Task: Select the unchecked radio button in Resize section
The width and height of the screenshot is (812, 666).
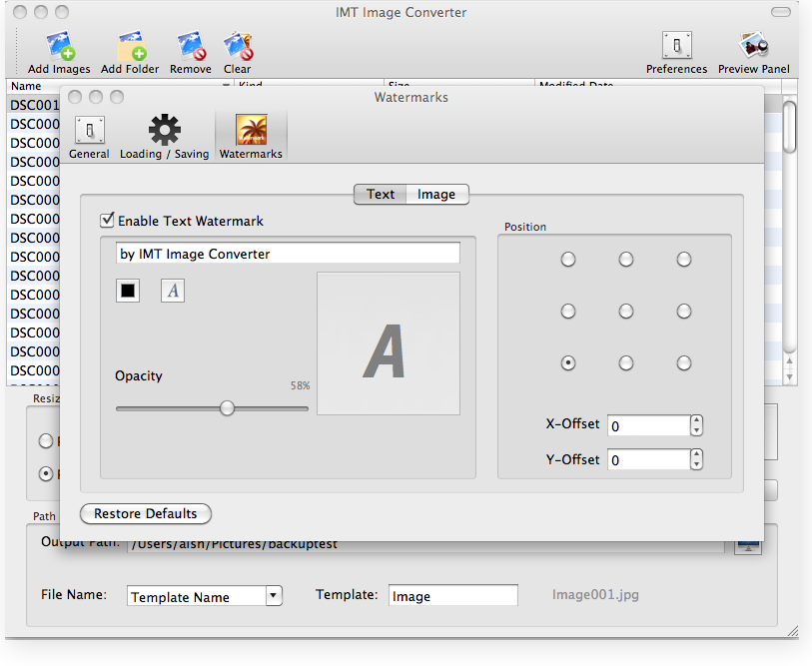Action: pos(46,440)
